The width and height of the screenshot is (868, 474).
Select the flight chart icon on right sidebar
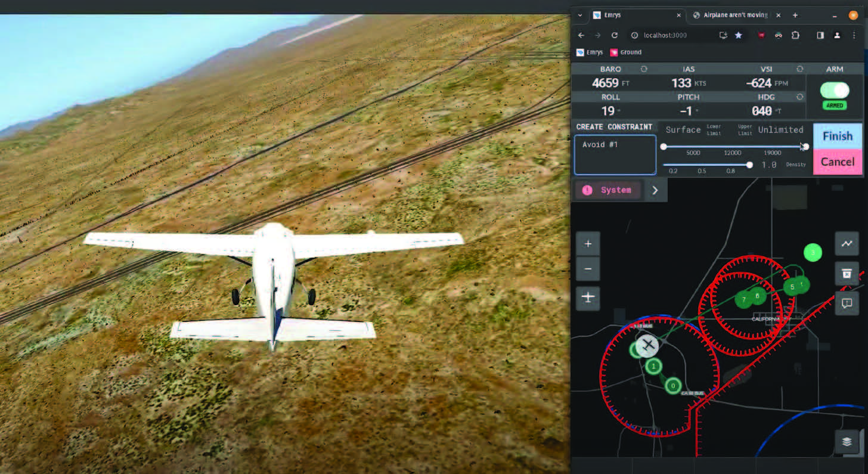point(847,244)
